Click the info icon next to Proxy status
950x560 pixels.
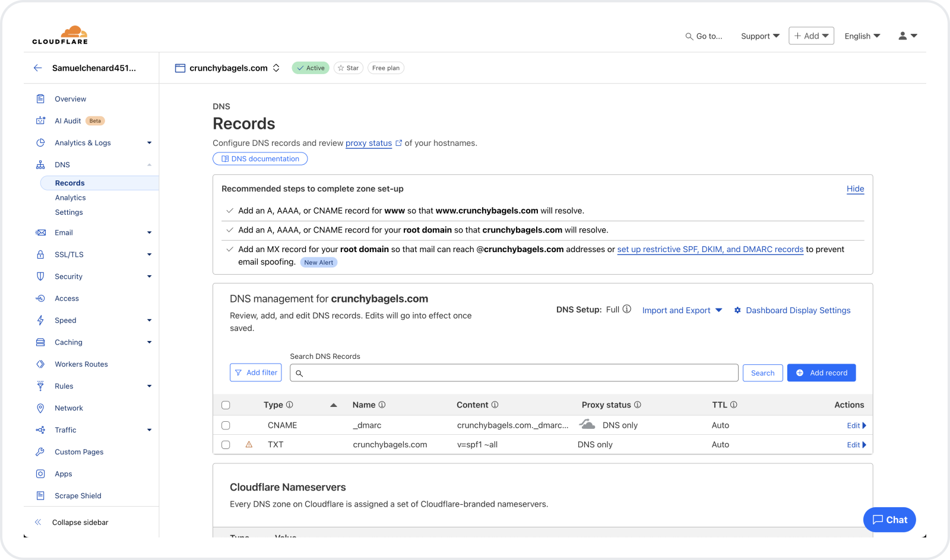coord(638,405)
